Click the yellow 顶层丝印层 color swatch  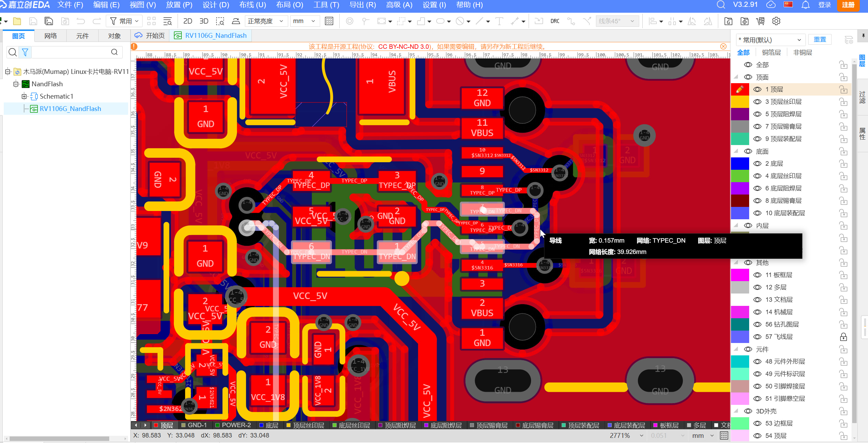[x=740, y=102]
